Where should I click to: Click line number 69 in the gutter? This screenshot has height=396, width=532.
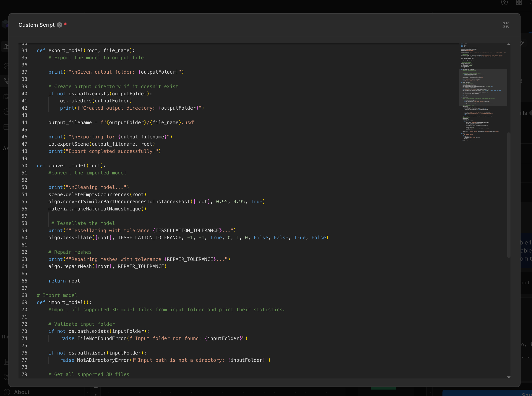(x=24, y=302)
